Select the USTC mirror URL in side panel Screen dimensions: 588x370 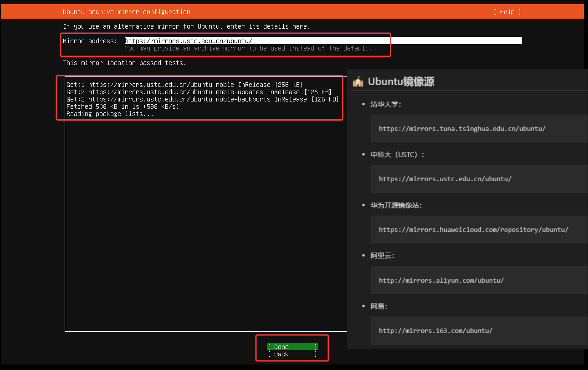pos(445,179)
